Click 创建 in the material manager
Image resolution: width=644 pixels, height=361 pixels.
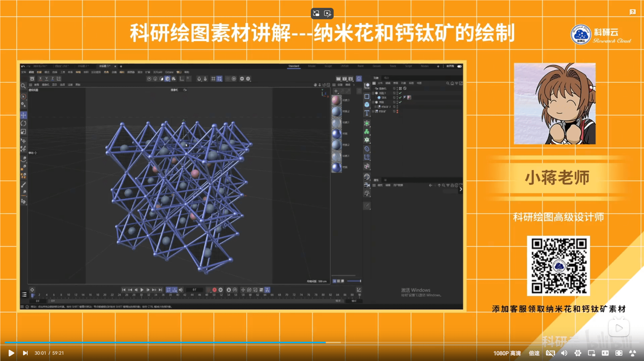[340, 85]
